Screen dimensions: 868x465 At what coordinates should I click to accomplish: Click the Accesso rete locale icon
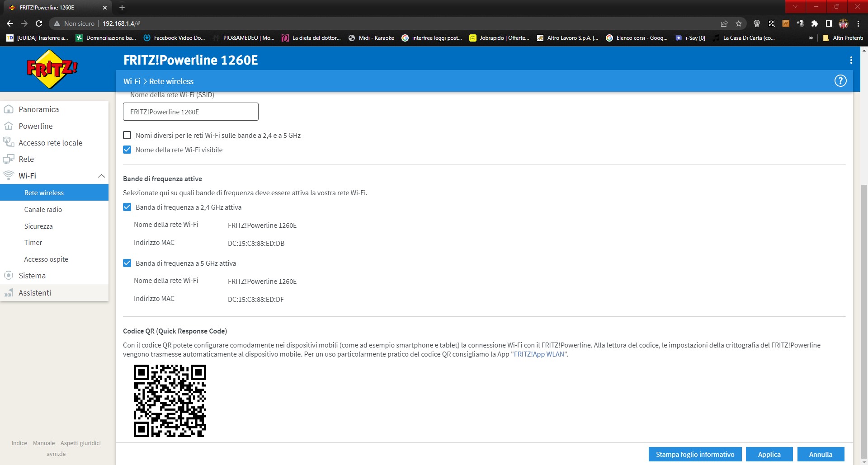9,142
